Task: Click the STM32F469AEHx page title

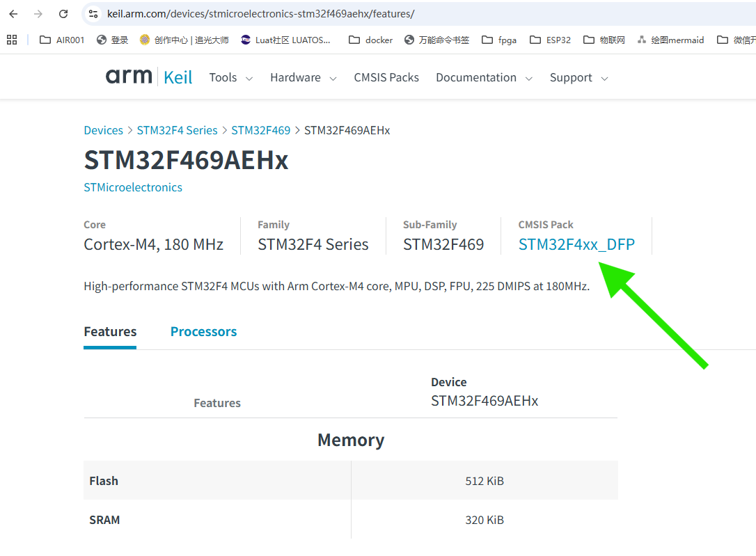Action: (186, 159)
